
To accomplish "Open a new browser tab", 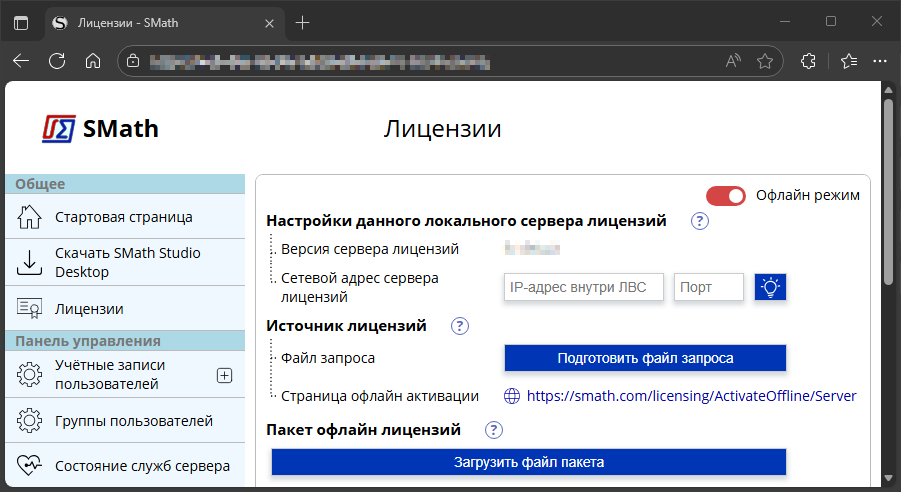I will [x=302, y=23].
